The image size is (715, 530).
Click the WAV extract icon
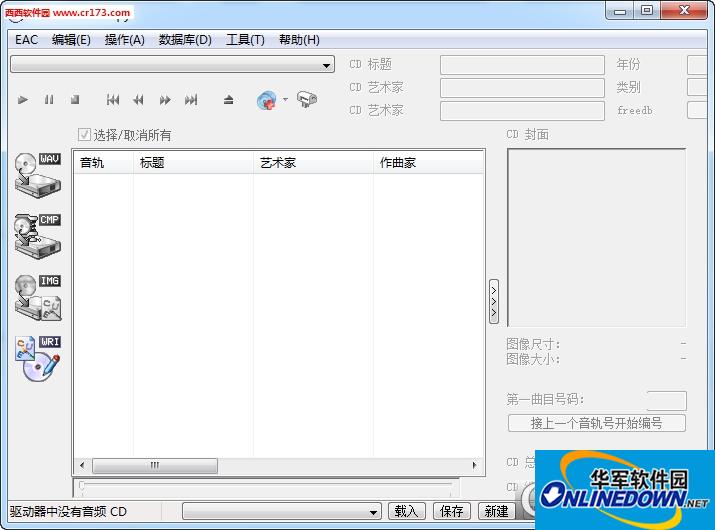pyautogui.click(x=38, y=175)
